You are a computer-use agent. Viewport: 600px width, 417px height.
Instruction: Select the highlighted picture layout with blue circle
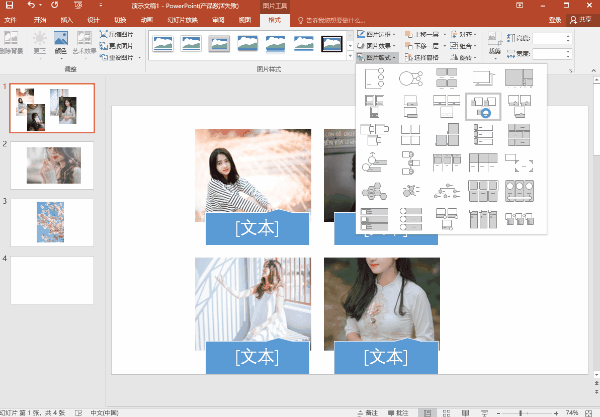[483, 106]
